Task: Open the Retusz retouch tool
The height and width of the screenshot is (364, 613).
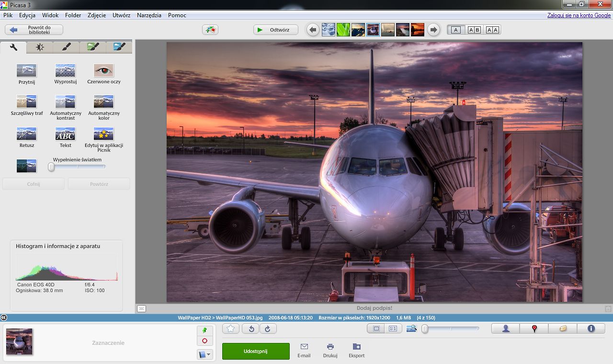Action: click(26, 134)
